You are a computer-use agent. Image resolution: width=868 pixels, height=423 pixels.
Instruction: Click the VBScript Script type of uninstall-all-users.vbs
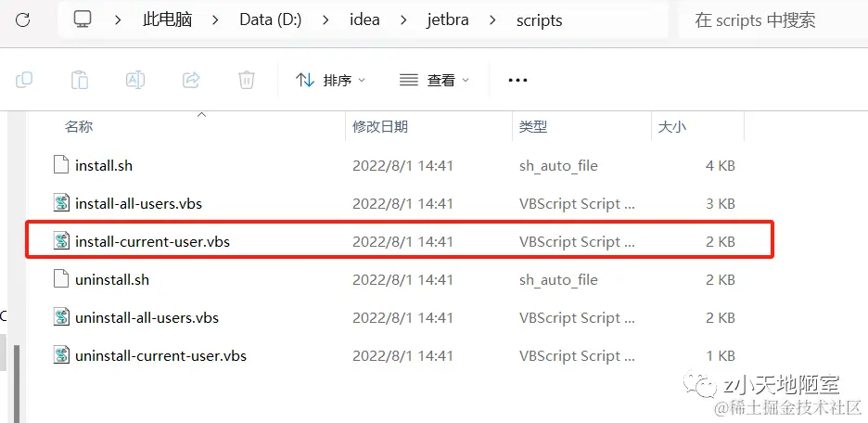click(x=578, y=318)
